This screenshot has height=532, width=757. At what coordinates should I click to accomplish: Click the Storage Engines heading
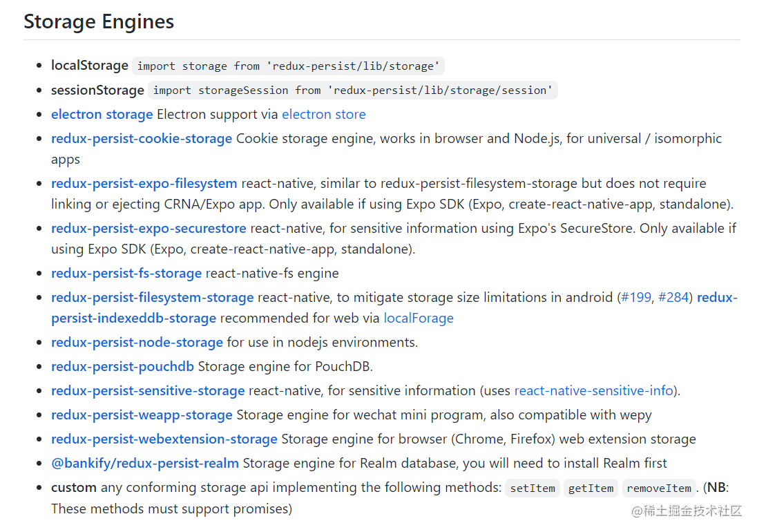[x=99, y=21]
